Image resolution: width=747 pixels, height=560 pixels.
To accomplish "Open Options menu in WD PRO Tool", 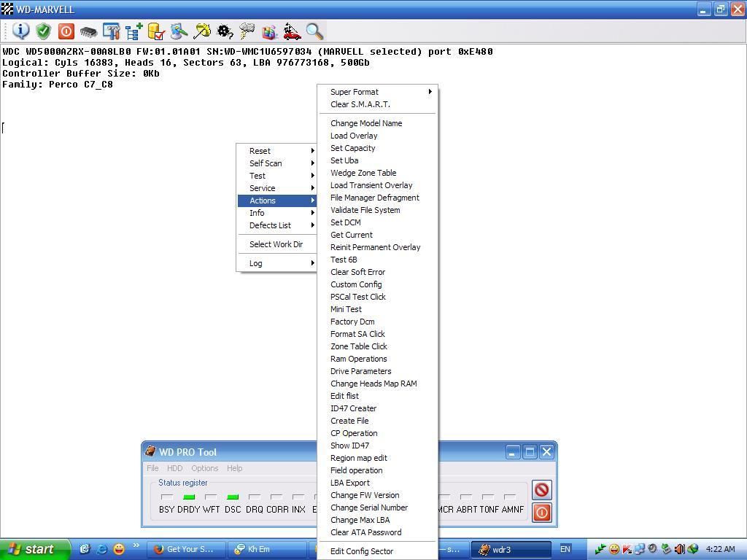I will pos(205,468).
